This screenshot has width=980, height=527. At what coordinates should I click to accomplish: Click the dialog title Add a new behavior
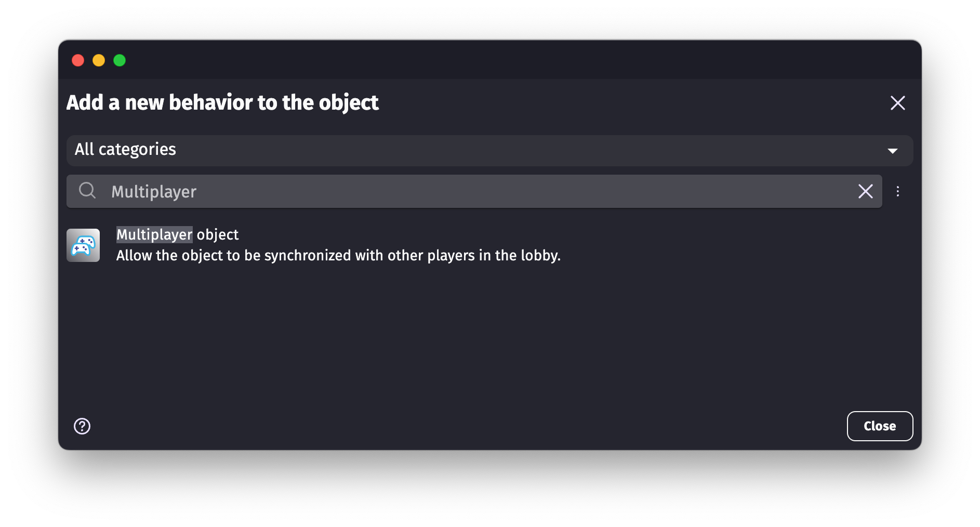222,102
